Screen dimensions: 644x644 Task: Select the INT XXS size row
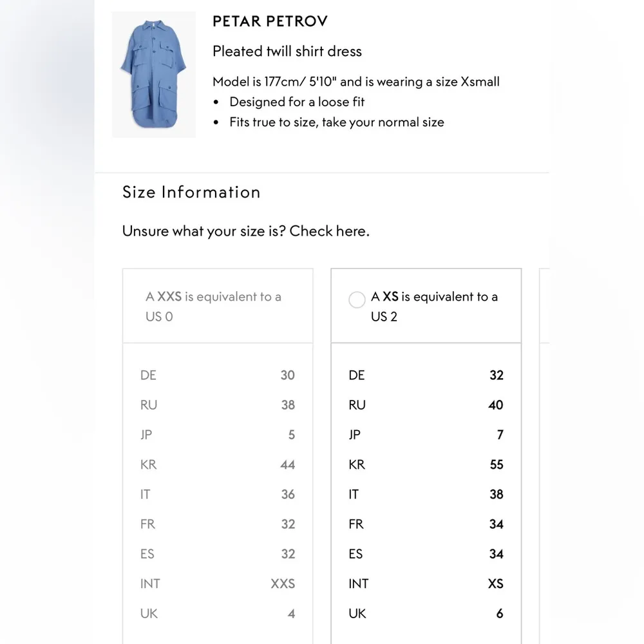pyautogui.click(x=218, y=584)
